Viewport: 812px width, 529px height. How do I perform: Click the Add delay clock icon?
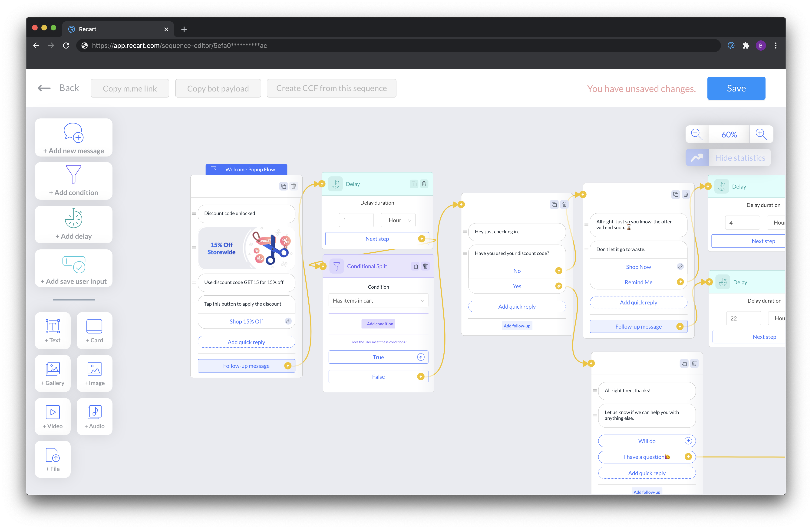[x=74, y=218]
